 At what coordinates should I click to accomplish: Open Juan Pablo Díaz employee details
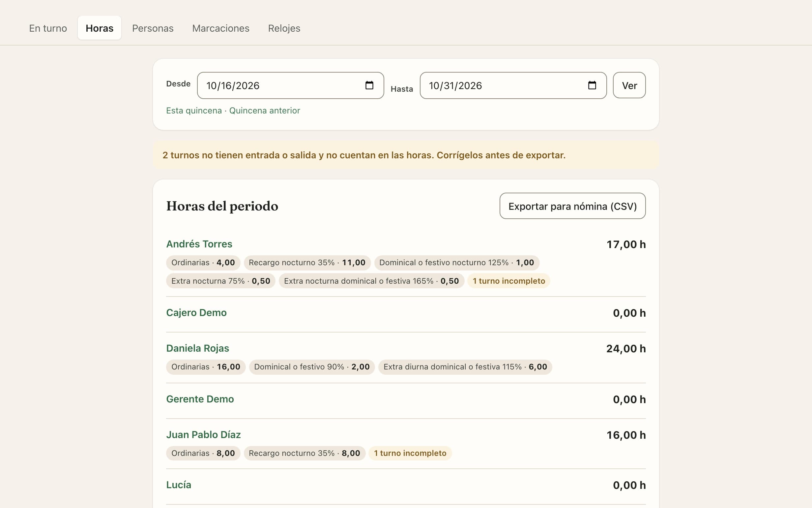[203, 434]
